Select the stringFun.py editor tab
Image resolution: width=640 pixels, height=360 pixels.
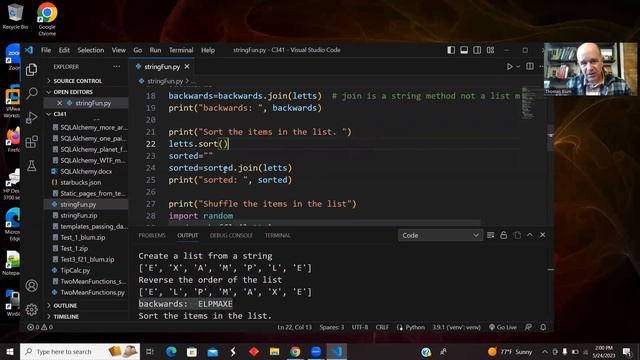point(162,67)
